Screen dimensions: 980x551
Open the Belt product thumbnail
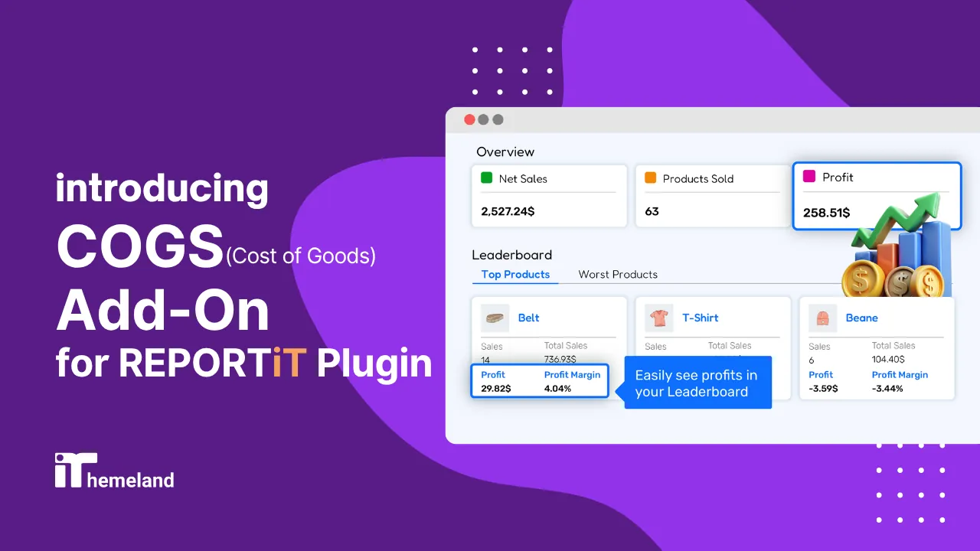click(x=495, y=318)
